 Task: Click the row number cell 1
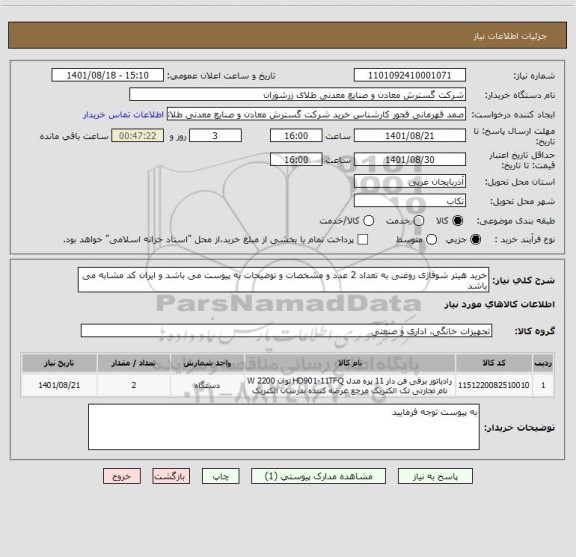coord(543,385)
